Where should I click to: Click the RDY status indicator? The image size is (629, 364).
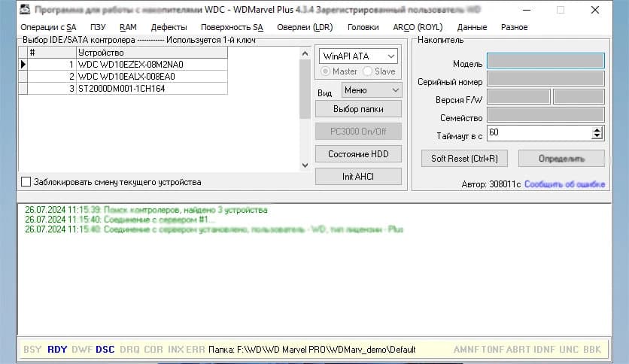coord(57,350)
